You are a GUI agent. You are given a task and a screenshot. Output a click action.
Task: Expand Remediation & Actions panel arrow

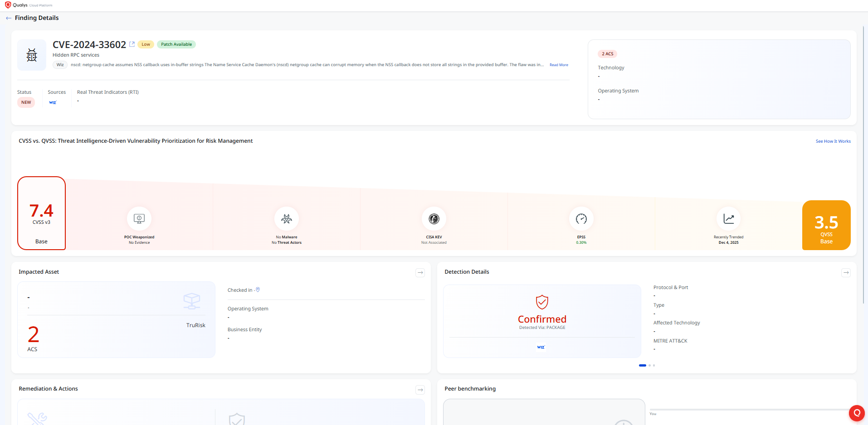pyautogui.click(x=420, y=390)
